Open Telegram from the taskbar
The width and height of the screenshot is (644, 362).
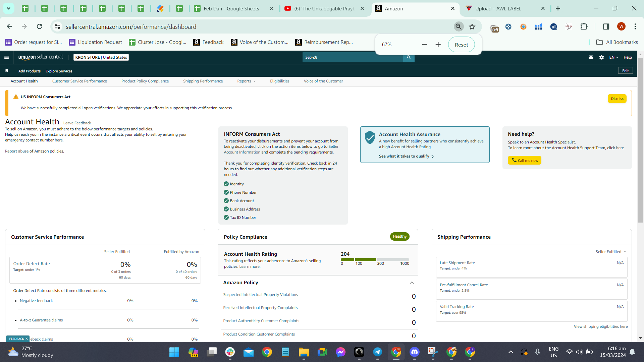coord(378,352)
